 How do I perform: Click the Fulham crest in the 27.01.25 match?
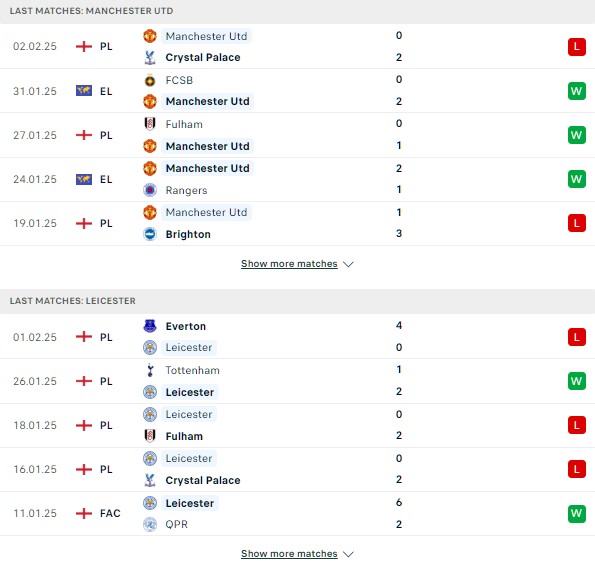(x=150, y=124)
